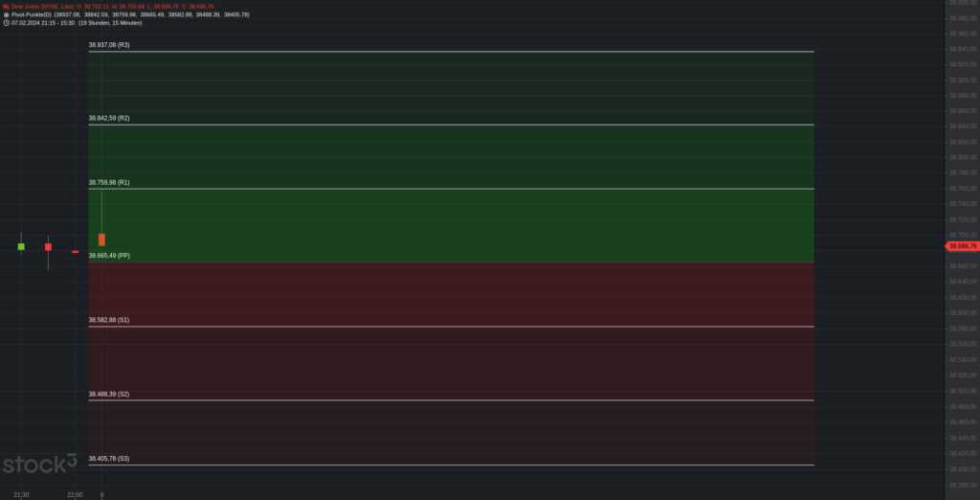The image size is (980, 500).
Task: Select the S1 support label 38.582,88
Action: coord(109,320)
